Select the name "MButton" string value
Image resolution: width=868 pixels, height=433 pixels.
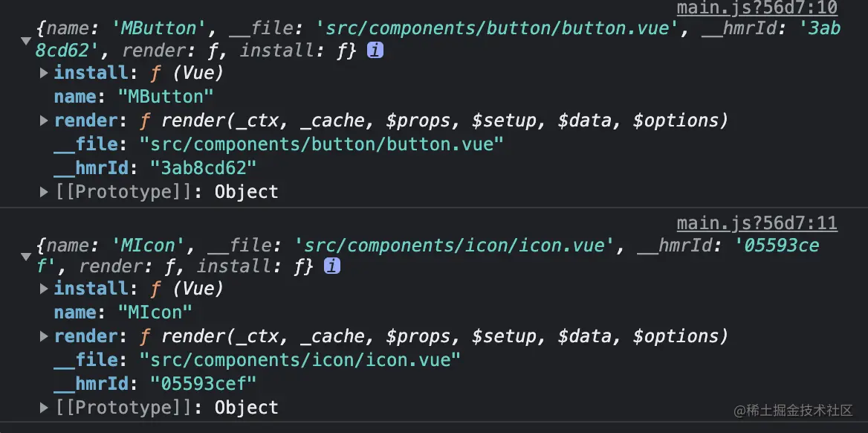(x=166, y=97)
